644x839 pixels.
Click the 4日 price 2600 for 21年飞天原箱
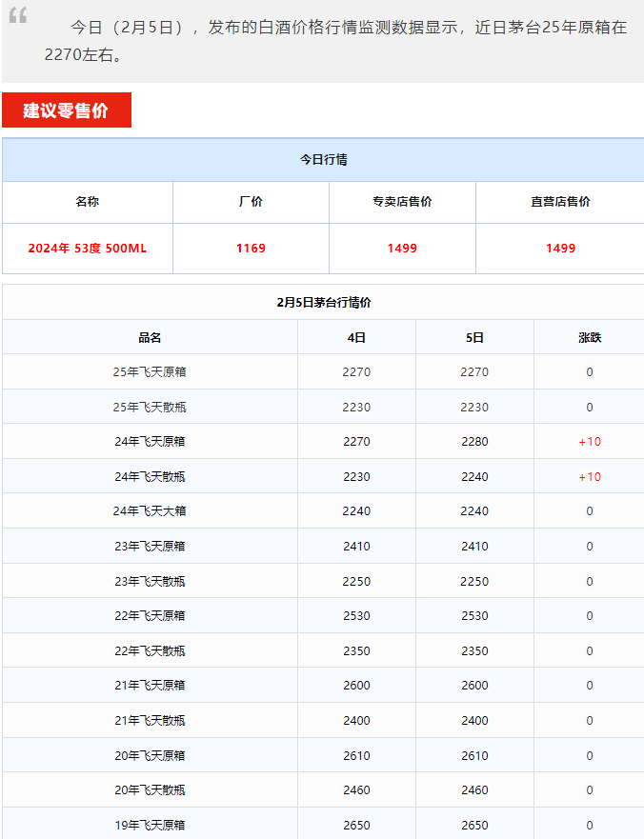pyautogui.click(x=356, y=686)
